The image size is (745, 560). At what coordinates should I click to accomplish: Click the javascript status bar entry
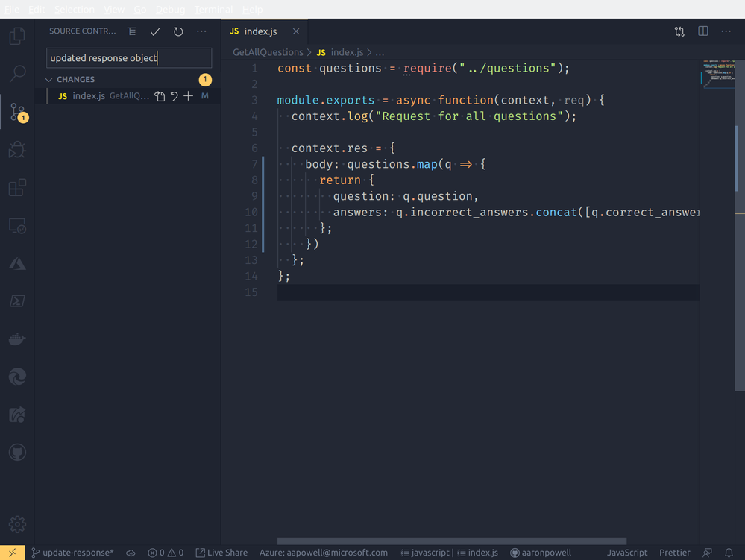[425, 553]
